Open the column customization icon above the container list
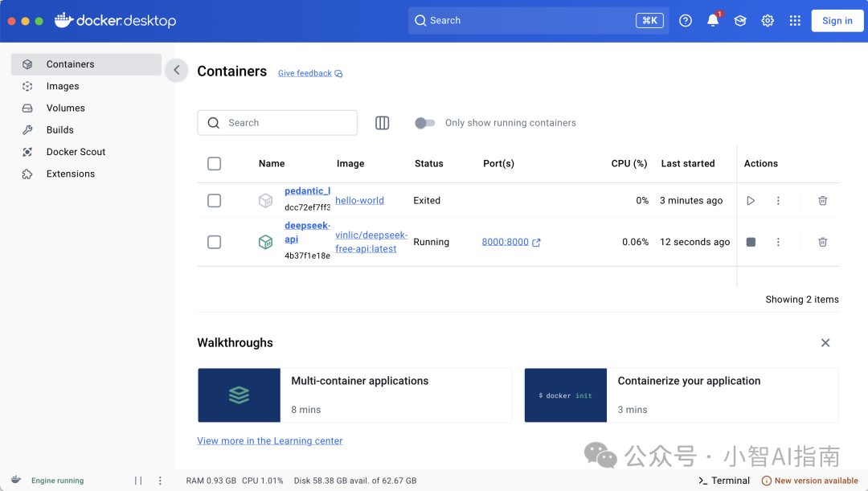This screenshot has width=868, height=491. [x=382, y=122]
